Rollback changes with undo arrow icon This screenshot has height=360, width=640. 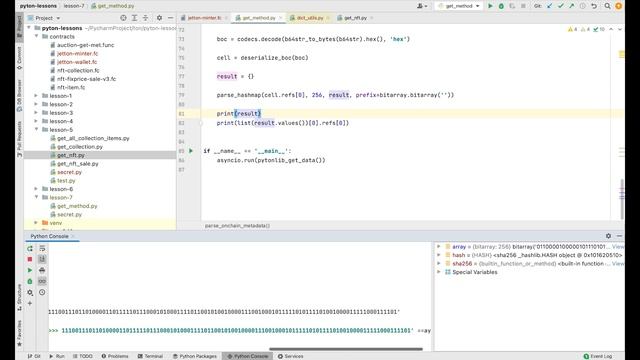594,6
